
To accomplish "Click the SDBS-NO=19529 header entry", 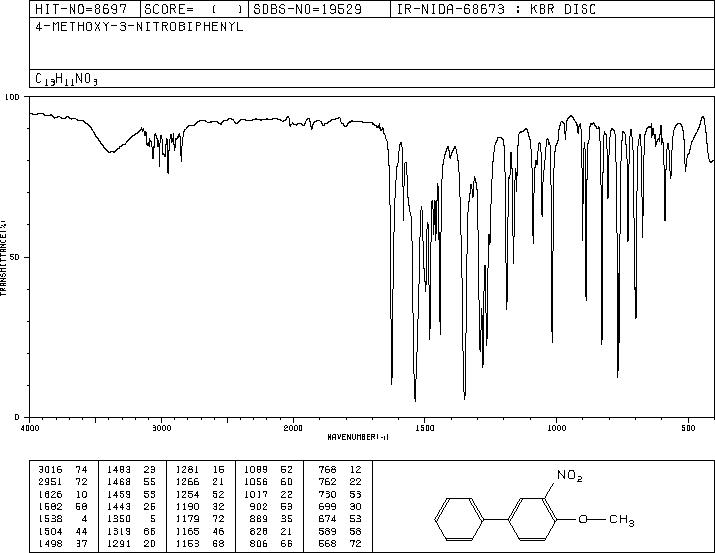I will pyautogui.click(x=307, y=9).
